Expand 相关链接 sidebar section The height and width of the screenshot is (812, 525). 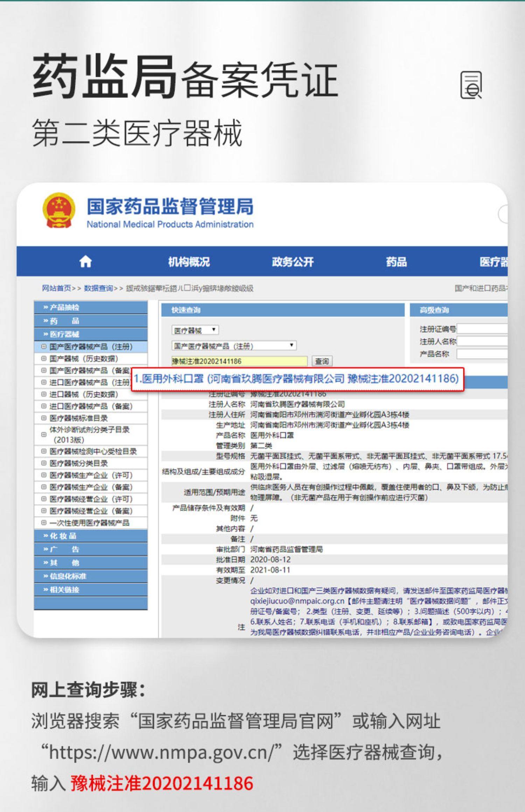click(x=91, y=590)
